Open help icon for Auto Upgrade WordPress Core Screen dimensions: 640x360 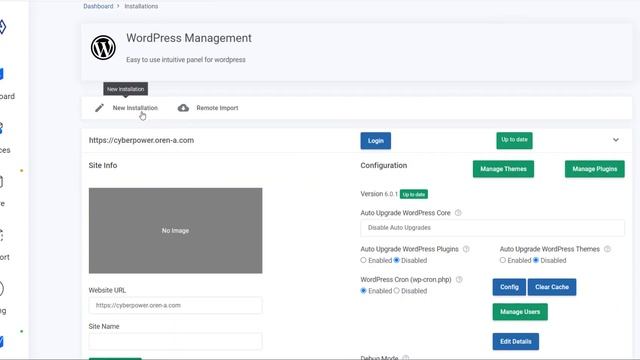[x=458, y=213]
